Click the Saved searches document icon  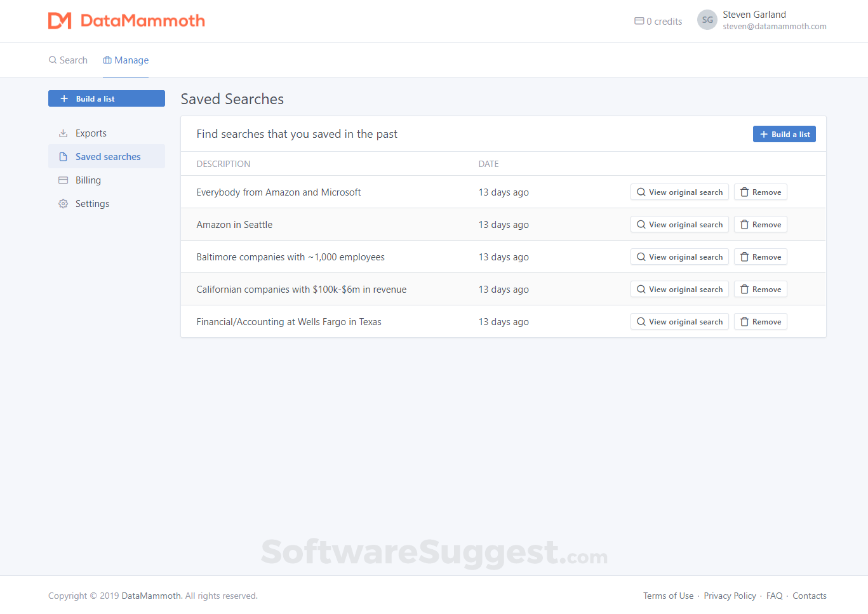point(63,157)
